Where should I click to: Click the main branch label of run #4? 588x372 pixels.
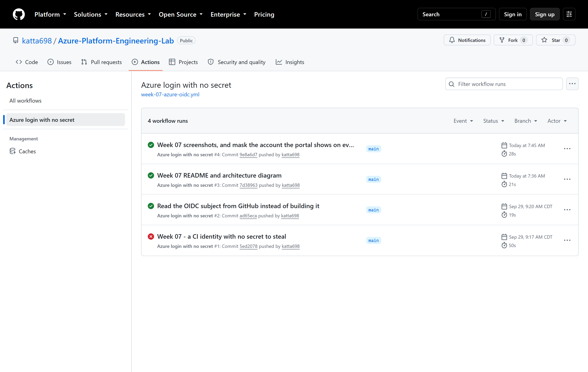[373, 149]
